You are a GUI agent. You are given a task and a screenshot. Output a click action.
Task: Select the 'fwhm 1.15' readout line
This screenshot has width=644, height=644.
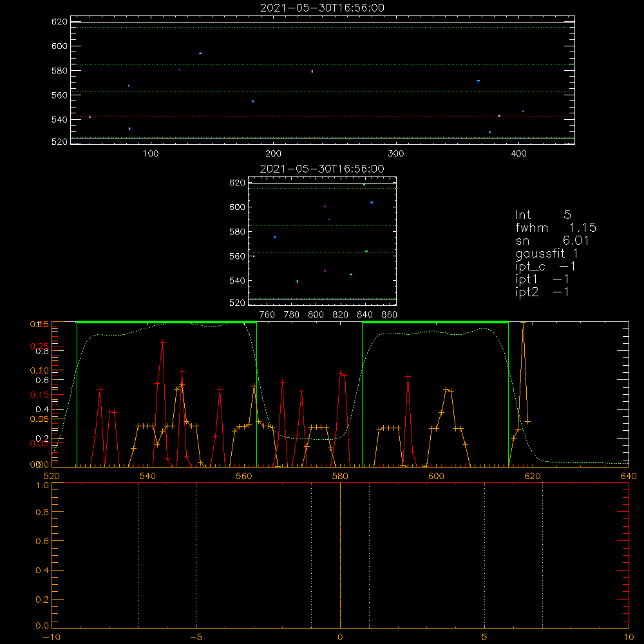[556, 227]
